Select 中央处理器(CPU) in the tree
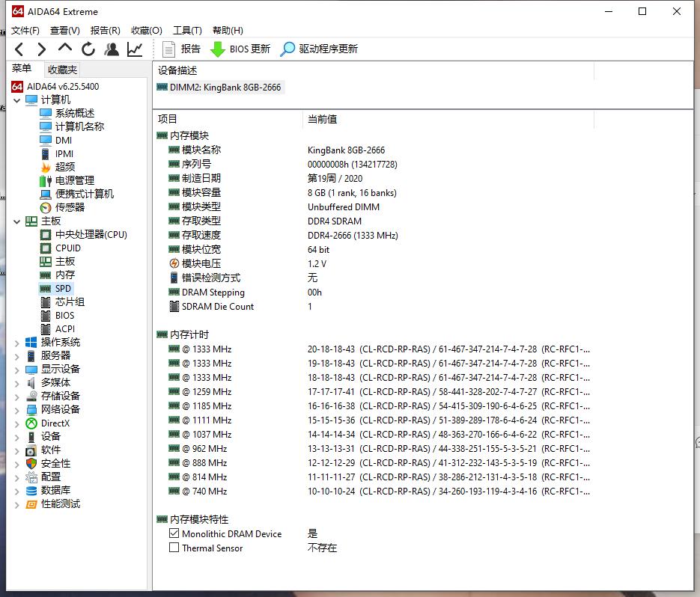This screenshot has height=597, width=700. (x=91, y=234)
